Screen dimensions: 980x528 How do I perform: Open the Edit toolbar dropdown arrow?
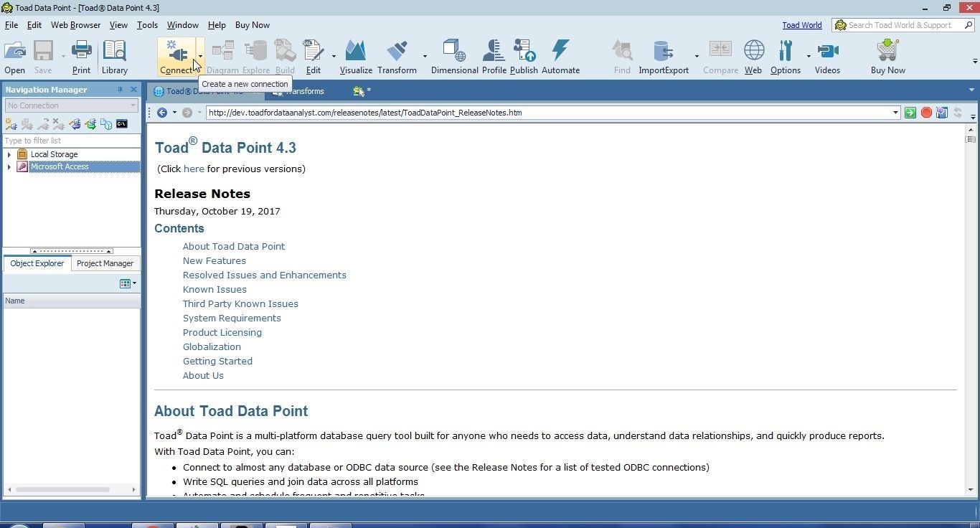tap(333, 57)
